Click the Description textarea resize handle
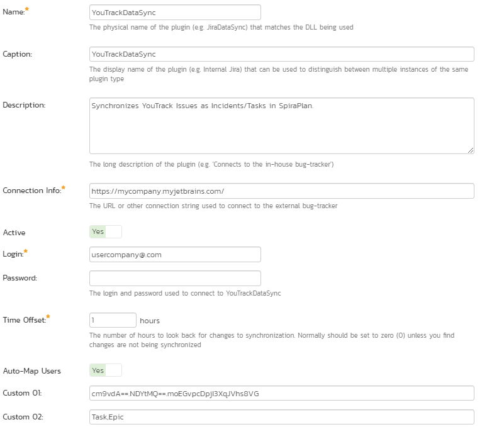 tap(471, 150)
